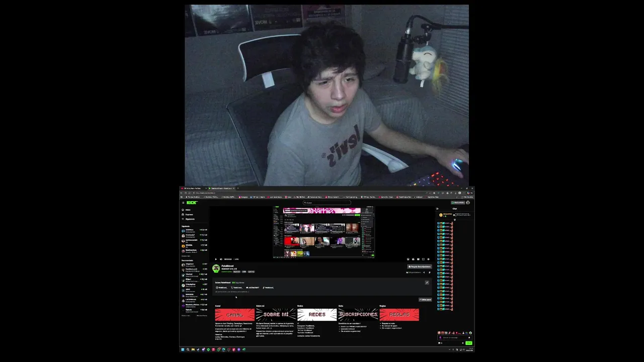The width and height of the screenshot is (644, 362).
Task: Click the green-outlined button beside profile avatar
Action: point(458,203)
